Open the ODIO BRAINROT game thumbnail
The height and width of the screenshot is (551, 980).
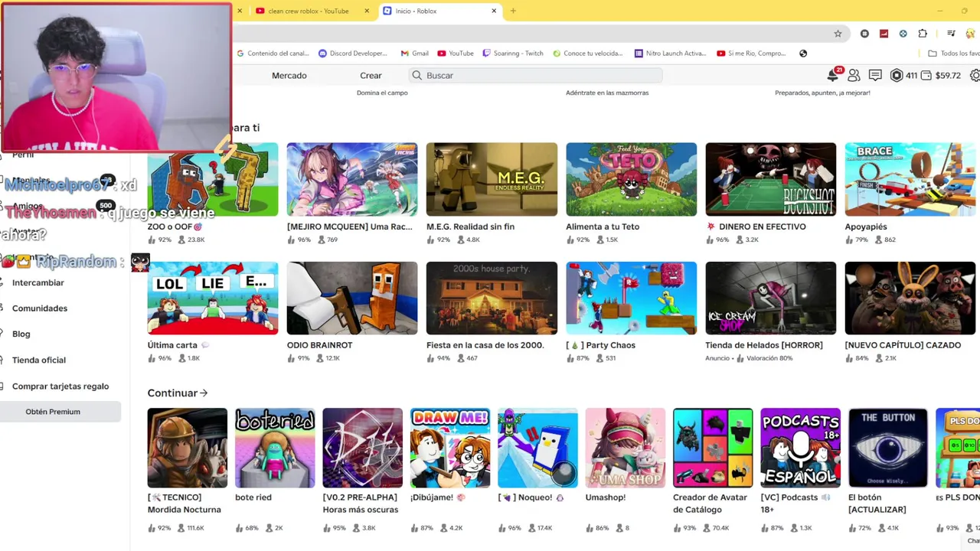[x=352, y=298]
